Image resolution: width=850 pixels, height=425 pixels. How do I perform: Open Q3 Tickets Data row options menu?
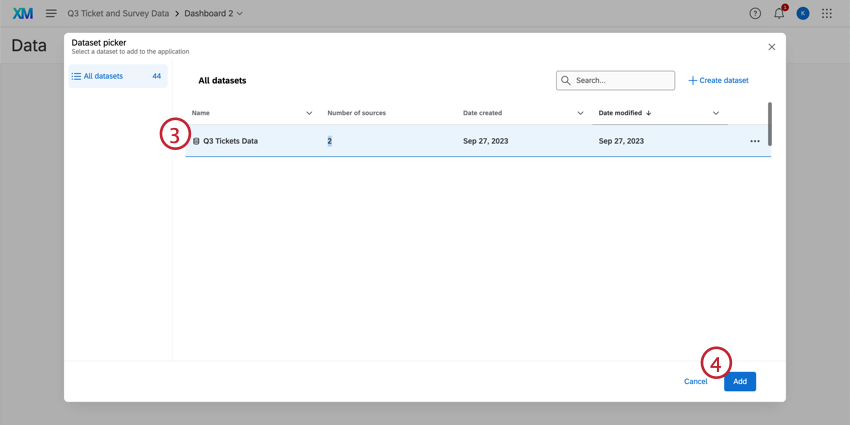tap(755, 141)
